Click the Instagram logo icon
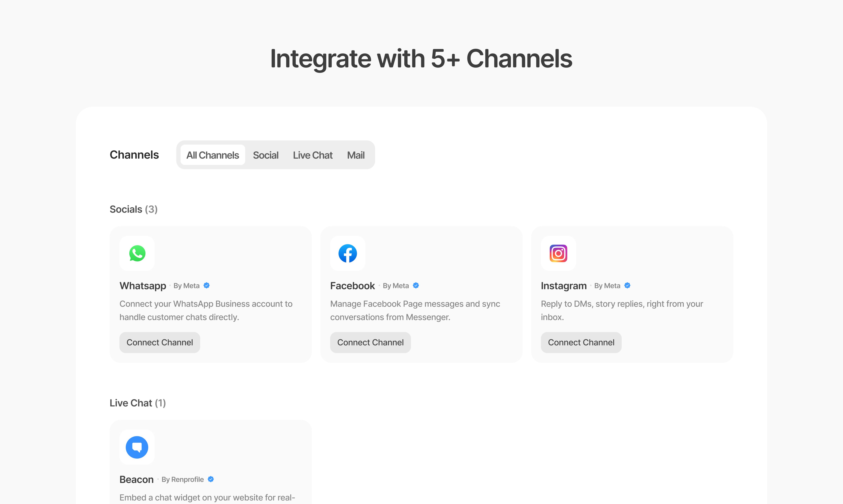 coord(558,253)
